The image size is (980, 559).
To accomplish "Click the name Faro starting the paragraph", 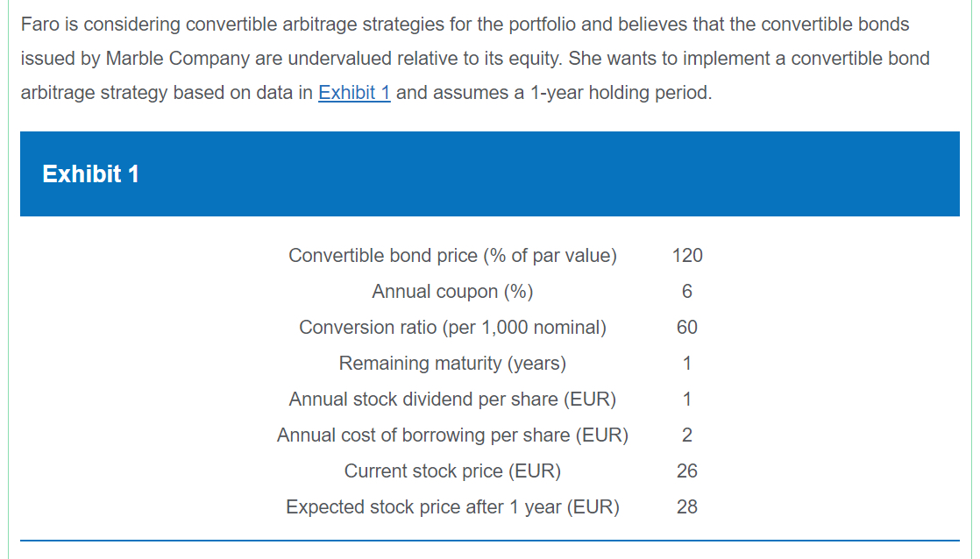I will point(40,25).
